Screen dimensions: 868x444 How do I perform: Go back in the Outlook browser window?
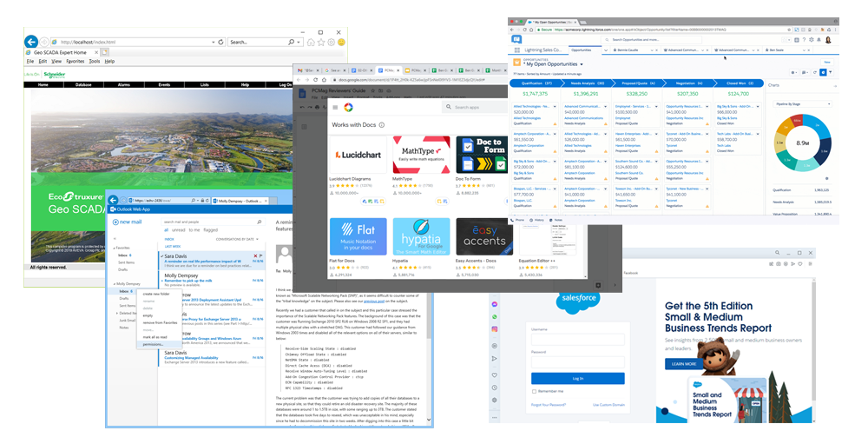coord(113,200)
